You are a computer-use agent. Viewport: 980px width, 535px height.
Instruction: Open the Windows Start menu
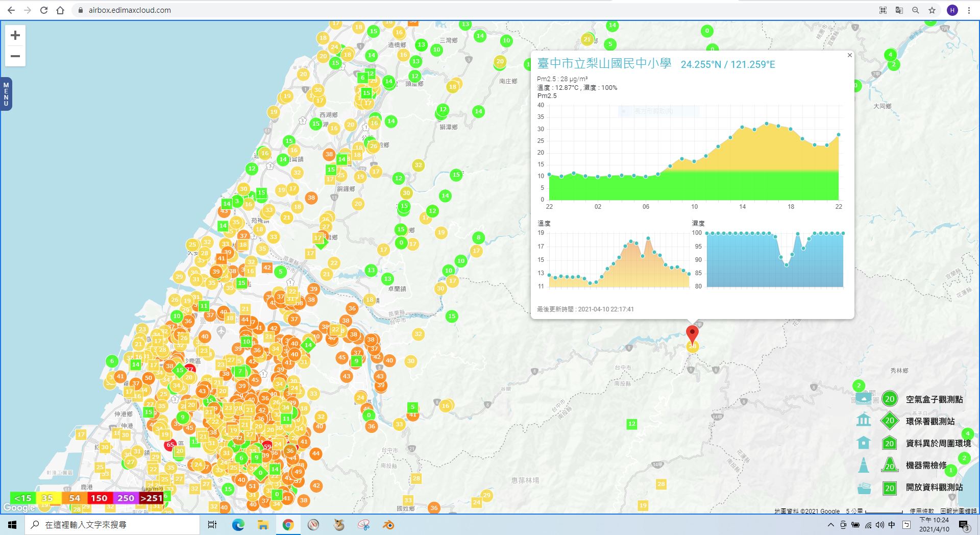(x=12, y=525)
